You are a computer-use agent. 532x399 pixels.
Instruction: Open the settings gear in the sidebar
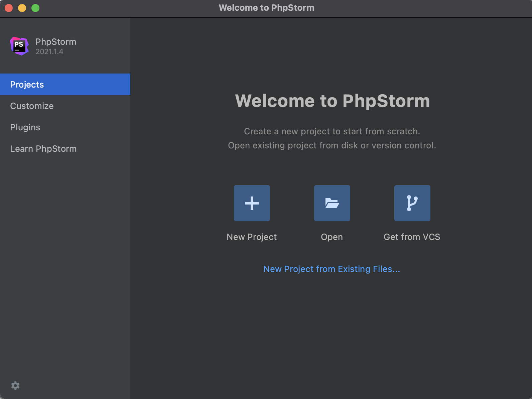pos(15,386)
